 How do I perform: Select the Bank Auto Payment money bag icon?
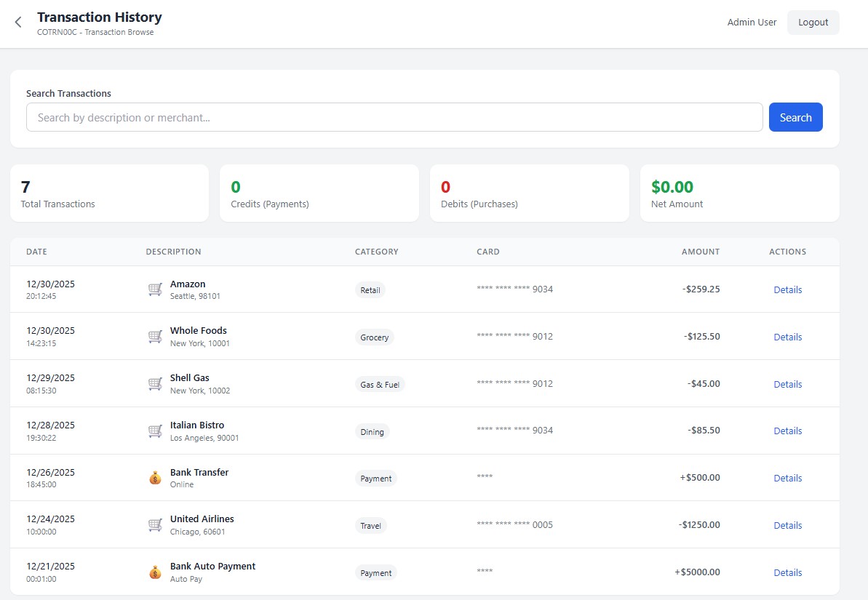pos(154,572)
